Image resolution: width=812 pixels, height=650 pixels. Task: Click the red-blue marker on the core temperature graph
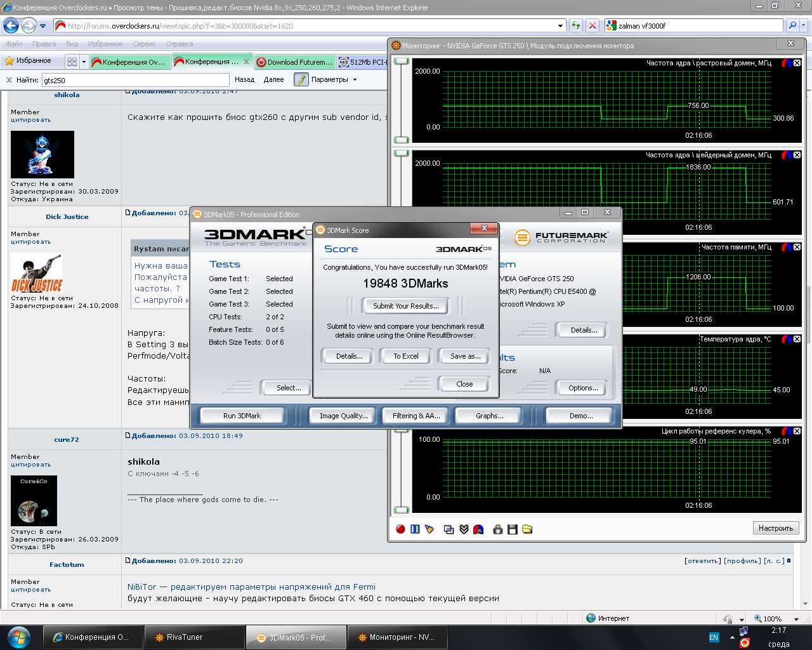point(786,339)
